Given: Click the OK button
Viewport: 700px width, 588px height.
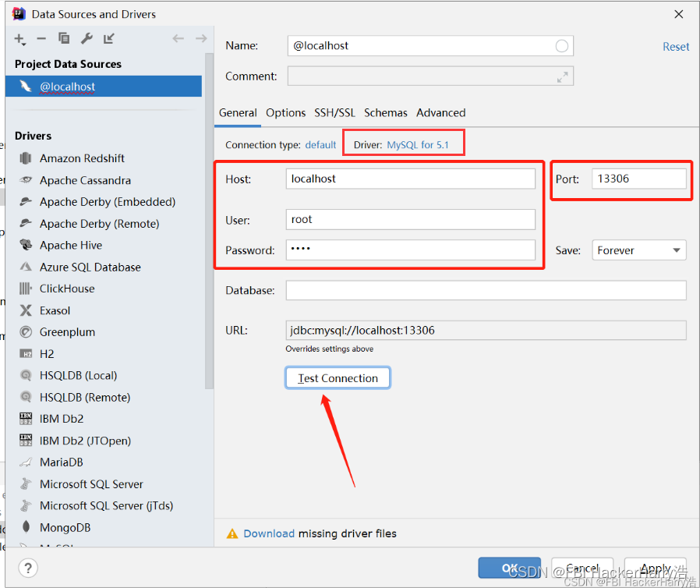Looking at the screenshot, I should click(509, 568).
